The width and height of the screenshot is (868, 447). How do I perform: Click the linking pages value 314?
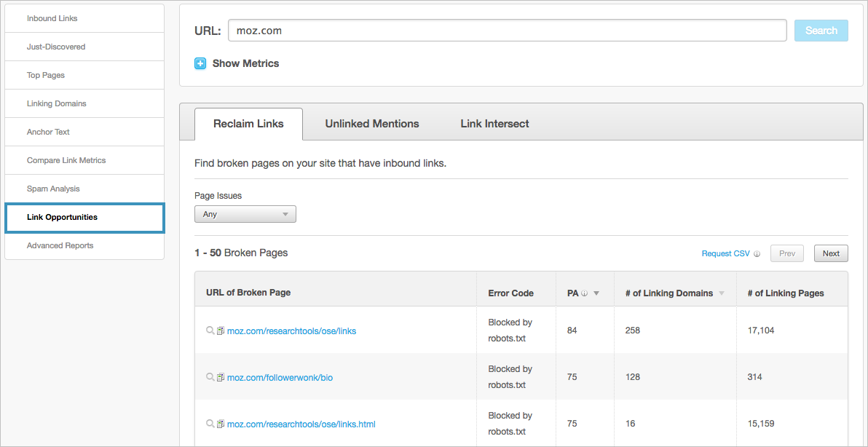pos(754,377)
